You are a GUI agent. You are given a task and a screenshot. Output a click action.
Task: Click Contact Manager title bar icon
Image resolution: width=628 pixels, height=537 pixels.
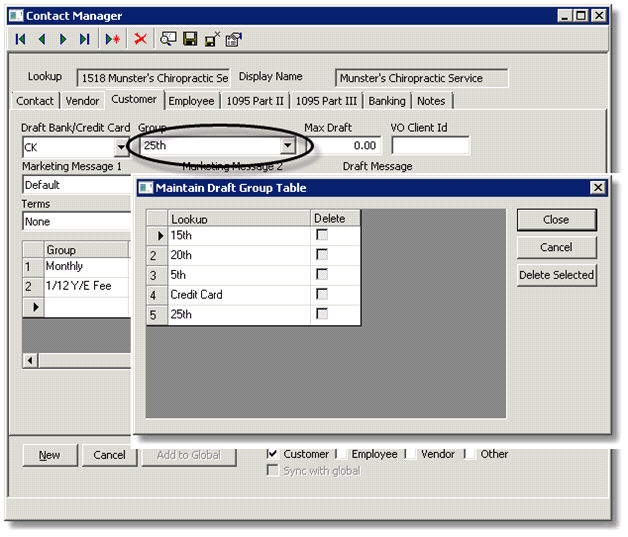coord(16,16)
